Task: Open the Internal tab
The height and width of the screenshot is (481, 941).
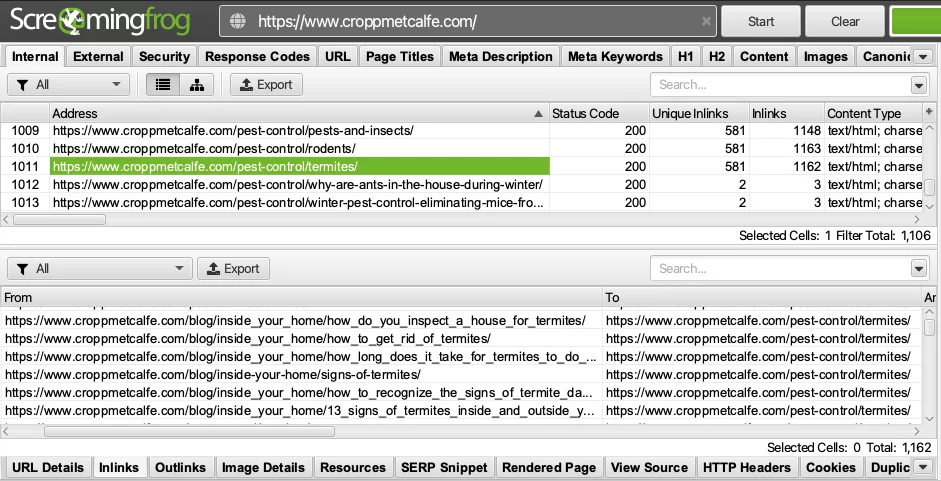Action: click(x=35, y=56)
